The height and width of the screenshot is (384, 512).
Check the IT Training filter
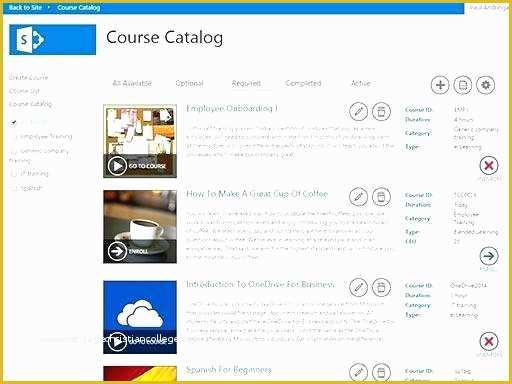[14, 174]
